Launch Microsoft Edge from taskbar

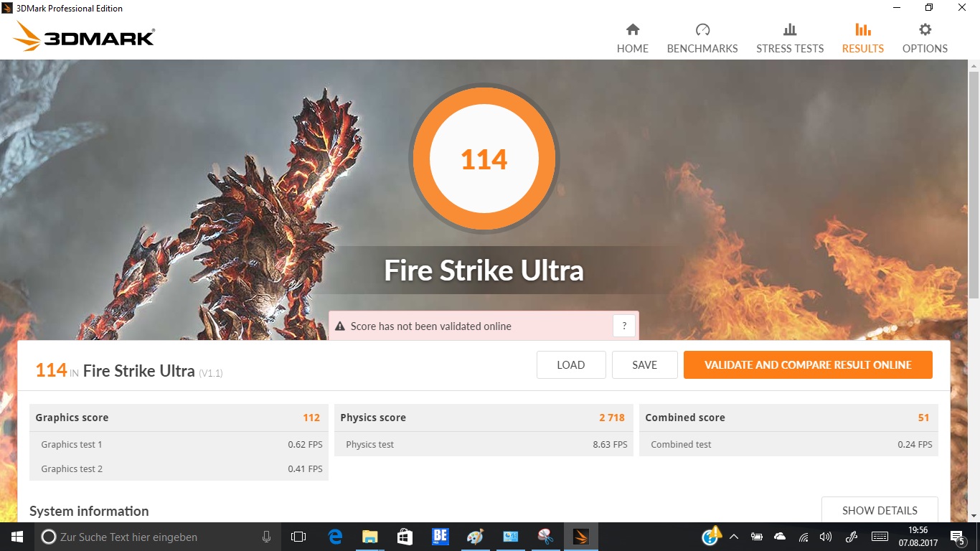(335, 537)
